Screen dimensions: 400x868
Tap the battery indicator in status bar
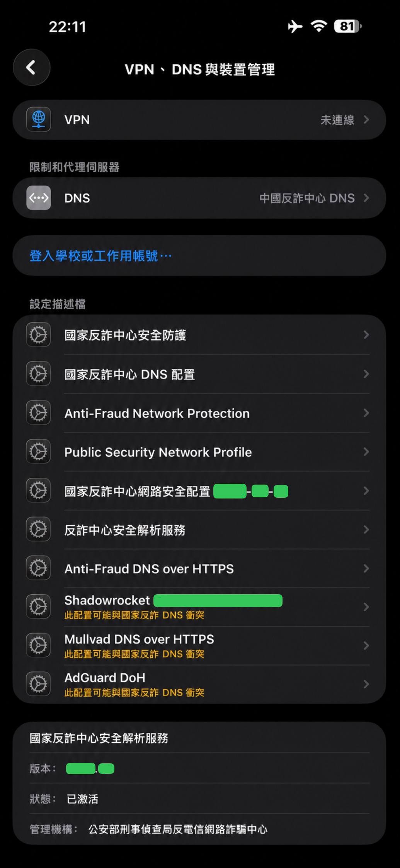tap(348, 26)
